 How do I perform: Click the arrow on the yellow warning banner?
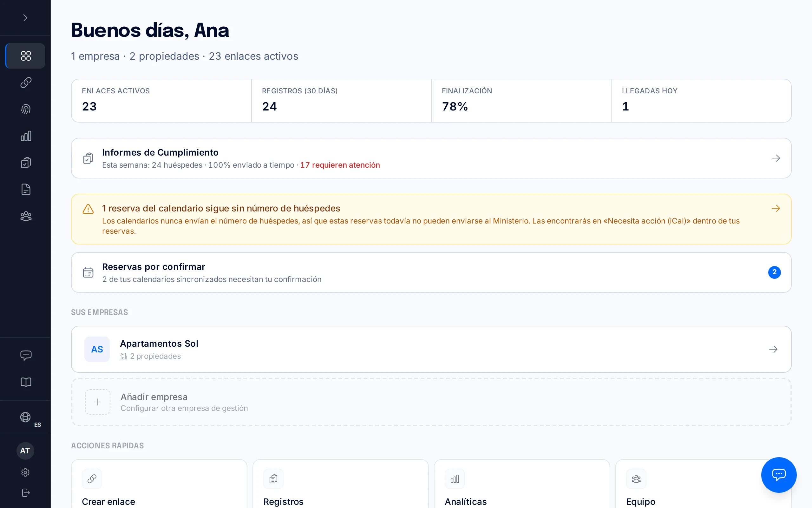(776, 209)
